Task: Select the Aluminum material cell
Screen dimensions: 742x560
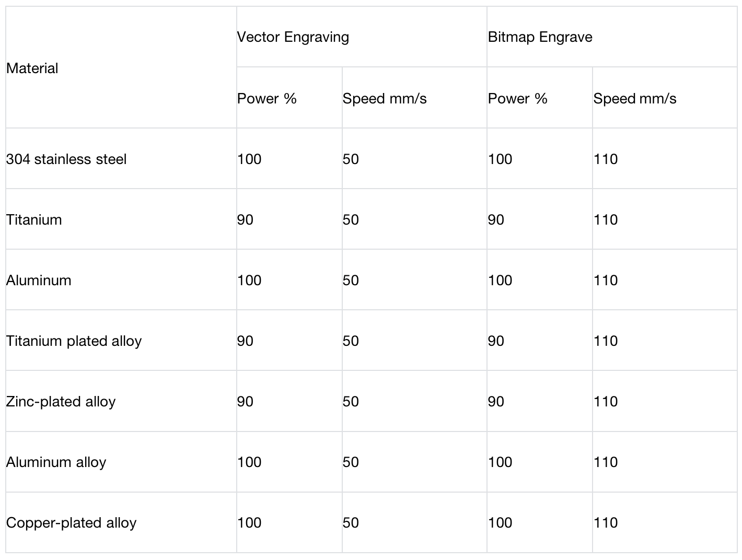Action: [39, 281]
